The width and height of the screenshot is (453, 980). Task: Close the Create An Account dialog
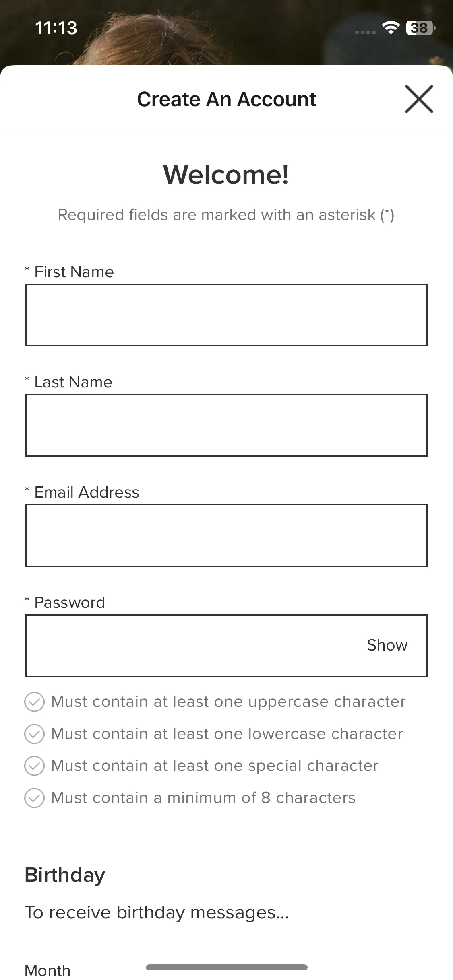419,99
